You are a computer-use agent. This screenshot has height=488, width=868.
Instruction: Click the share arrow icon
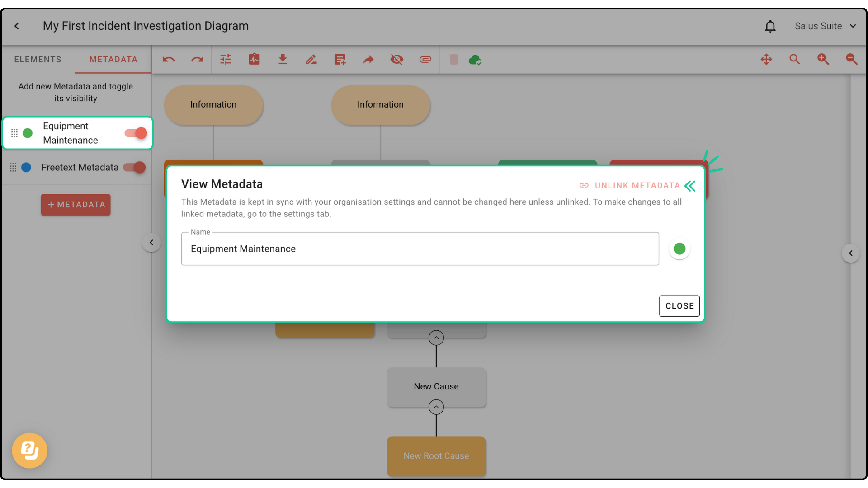coord(368,59)
